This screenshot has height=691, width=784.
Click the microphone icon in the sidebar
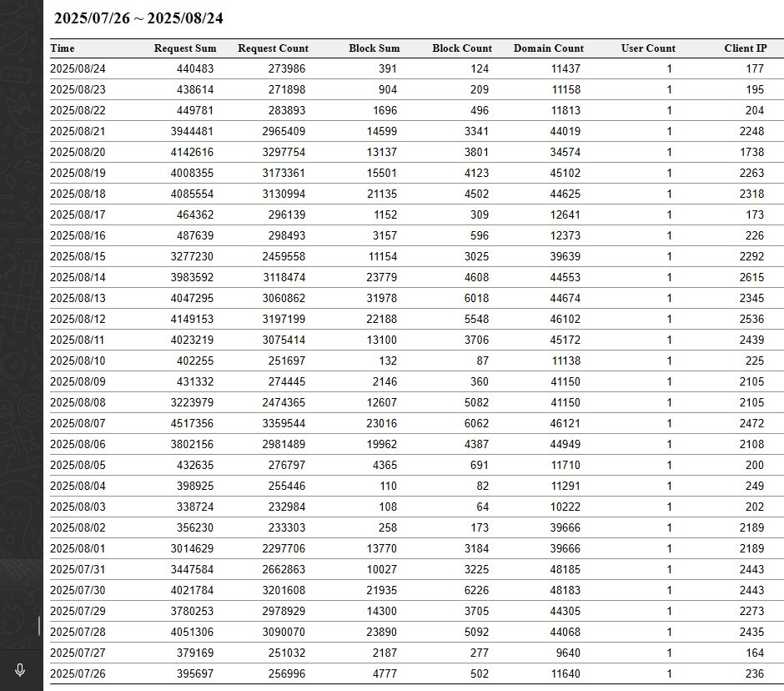point(20,669)
